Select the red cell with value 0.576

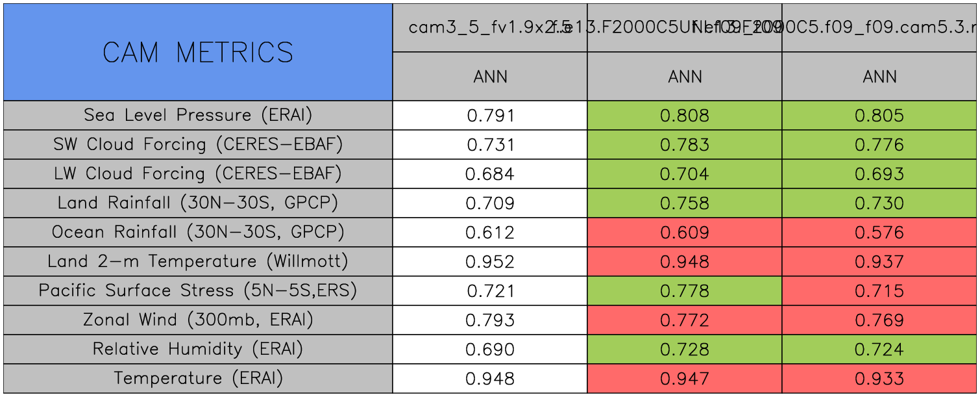coord(879,233)
